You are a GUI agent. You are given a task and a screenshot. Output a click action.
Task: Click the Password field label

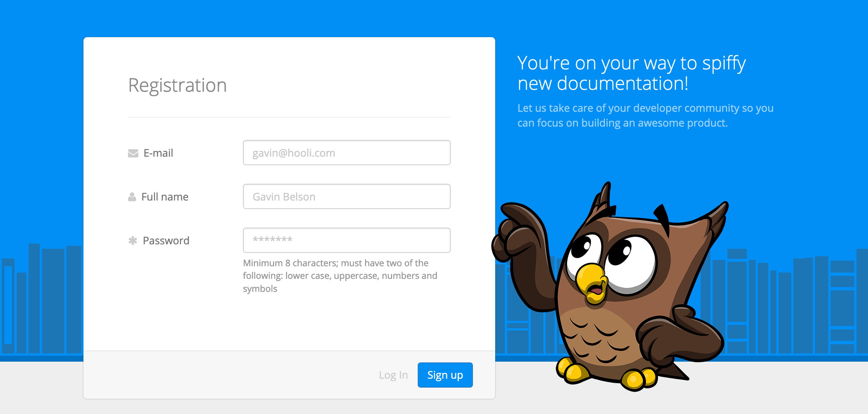pyautogui.click(x=166, y=241)
